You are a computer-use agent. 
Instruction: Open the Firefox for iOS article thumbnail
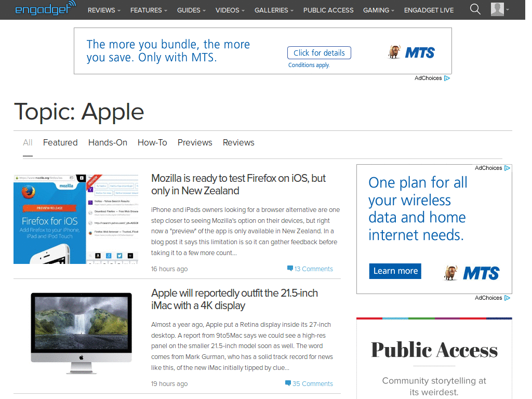pyautogui.click(x=76, y=219)
